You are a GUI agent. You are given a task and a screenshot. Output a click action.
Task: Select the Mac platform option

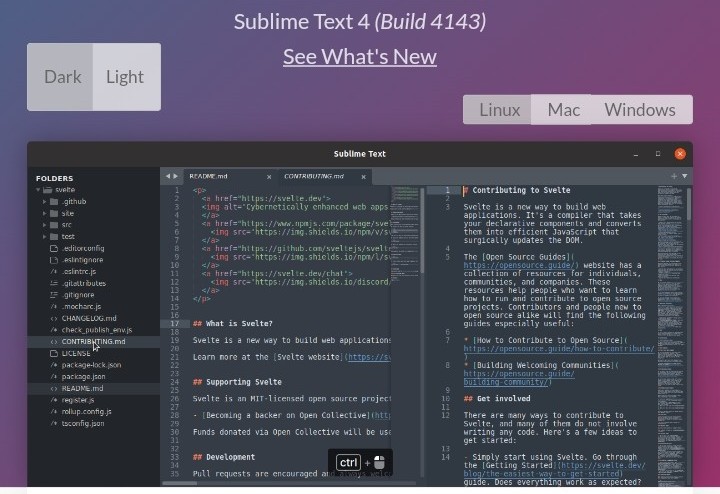point(562,110)
